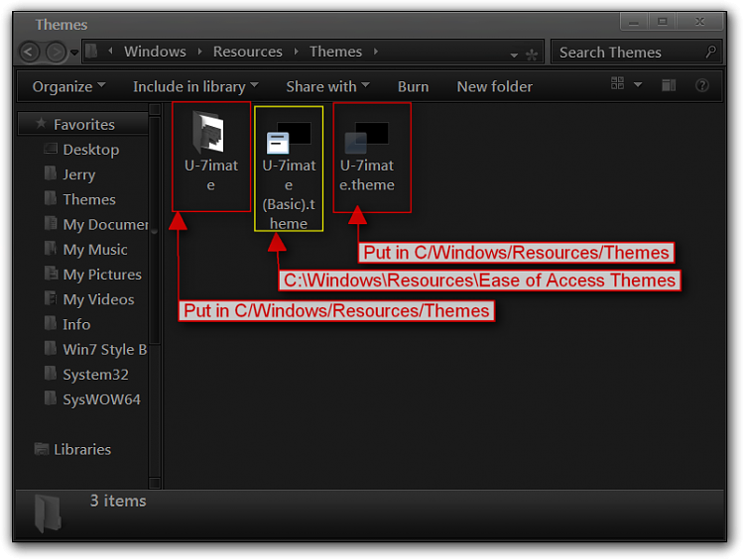The image size is (744, 560).
Task: Open System32 in the navigation pane
Action: click(x=95, y=375)
